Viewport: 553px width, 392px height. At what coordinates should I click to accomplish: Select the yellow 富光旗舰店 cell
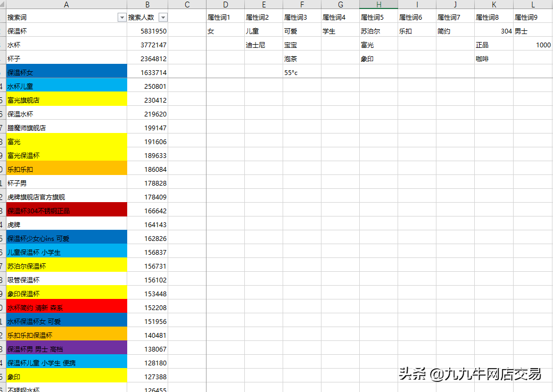pyautogui.click(x=67, y=100)
